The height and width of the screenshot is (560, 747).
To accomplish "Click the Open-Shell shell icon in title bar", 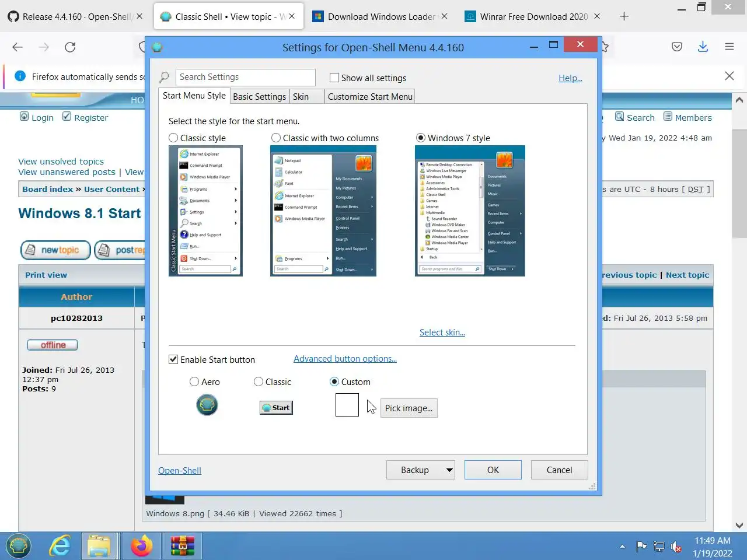I will [x=157, y=47].
